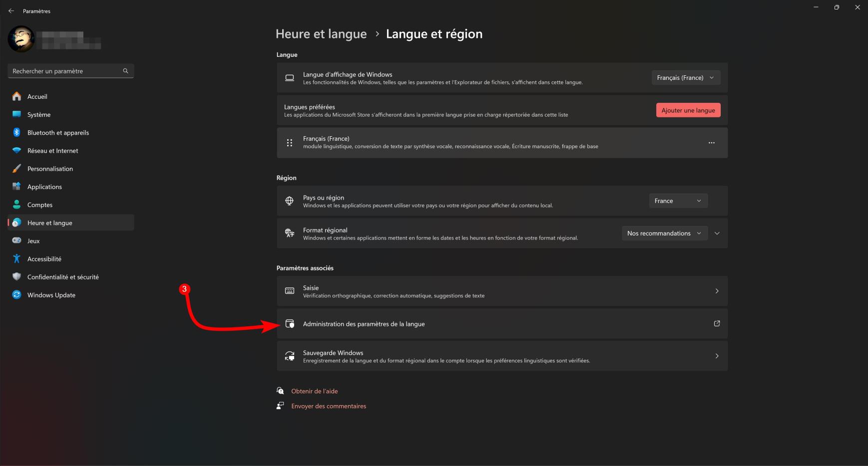Select Confidentialité et sécurité in sidebar
Viewport: 868px width, 466px height.
pyautogui.click(x=63, y=277)
